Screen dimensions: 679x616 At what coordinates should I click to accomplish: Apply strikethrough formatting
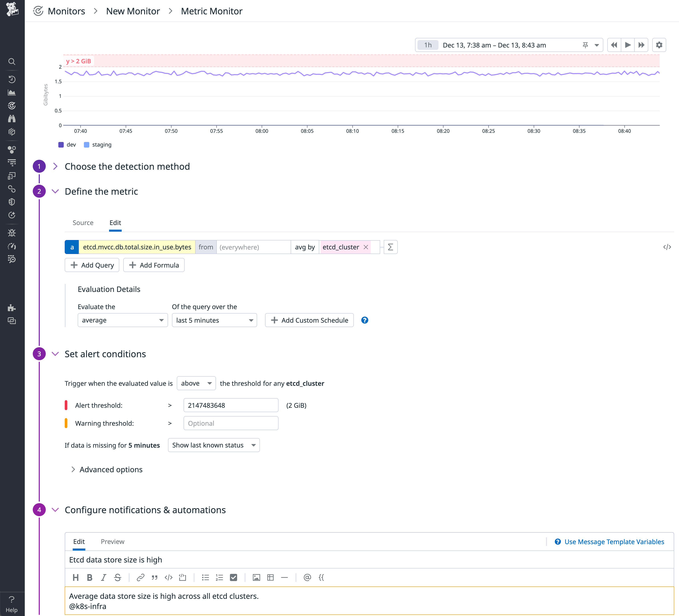tap(117, 577)
